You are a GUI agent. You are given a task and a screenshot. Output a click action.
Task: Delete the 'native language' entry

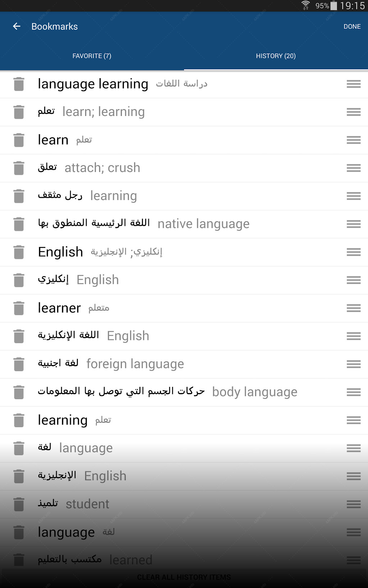19,224
